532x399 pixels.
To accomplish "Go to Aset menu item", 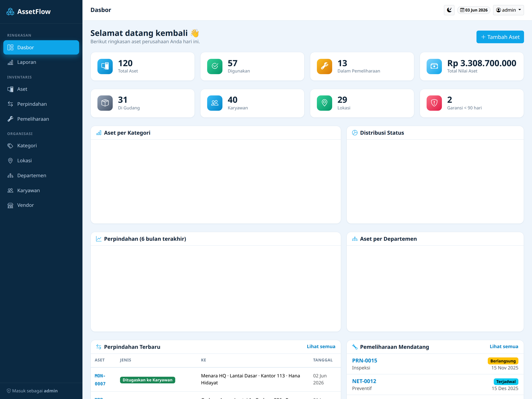I will click(41, 89).
